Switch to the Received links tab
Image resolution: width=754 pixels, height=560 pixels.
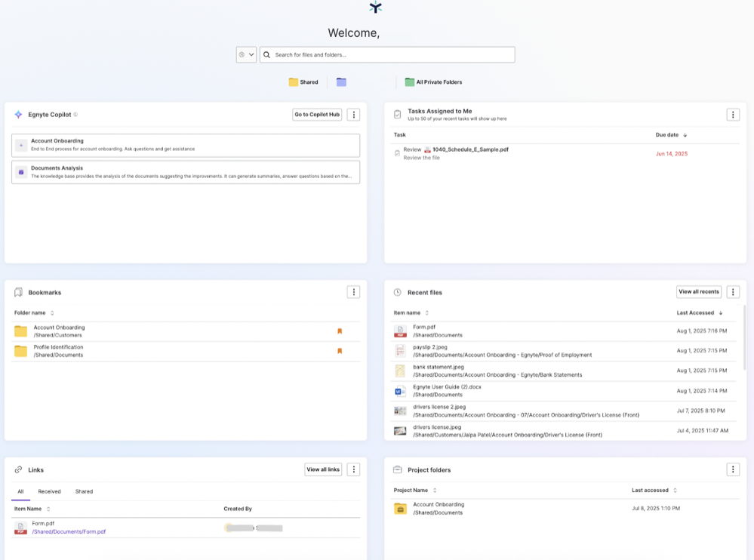pos(49,491)
